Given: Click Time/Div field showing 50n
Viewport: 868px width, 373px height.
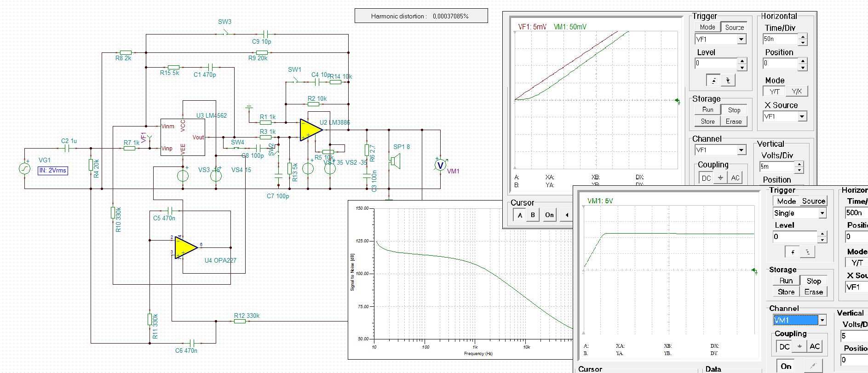Looking at the screenshot, I should 781,39.
